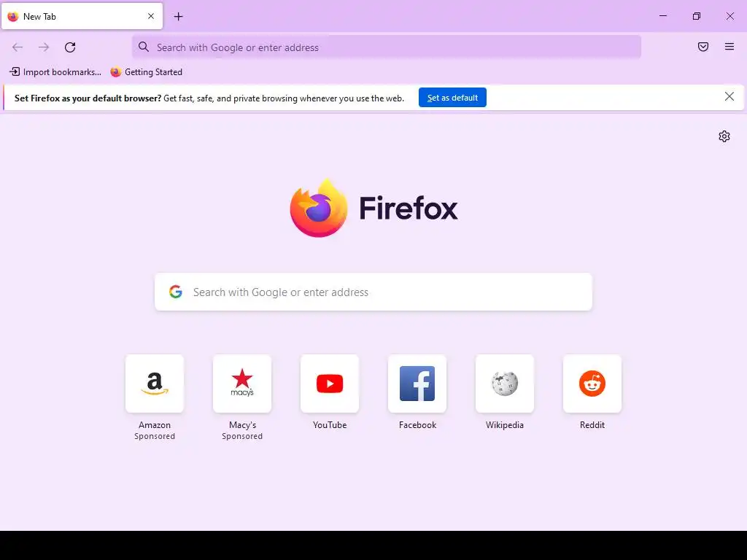Select the New Tab tab

click(82, 16)
